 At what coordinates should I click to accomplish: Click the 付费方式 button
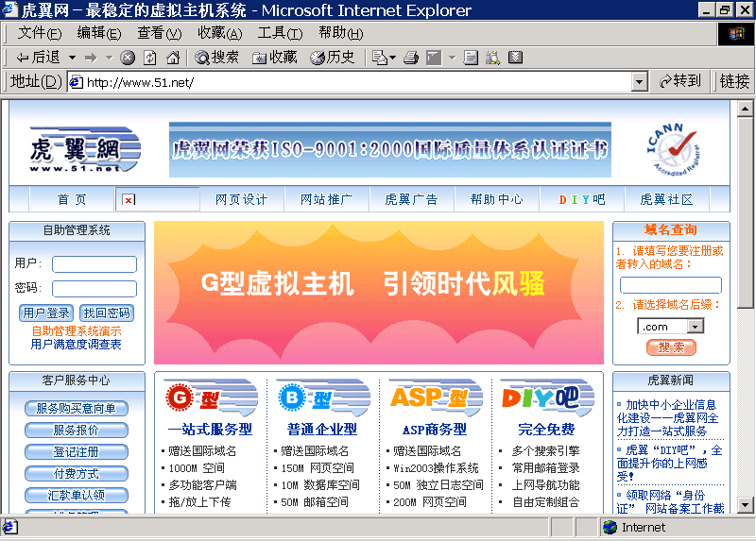click(77, 474)
